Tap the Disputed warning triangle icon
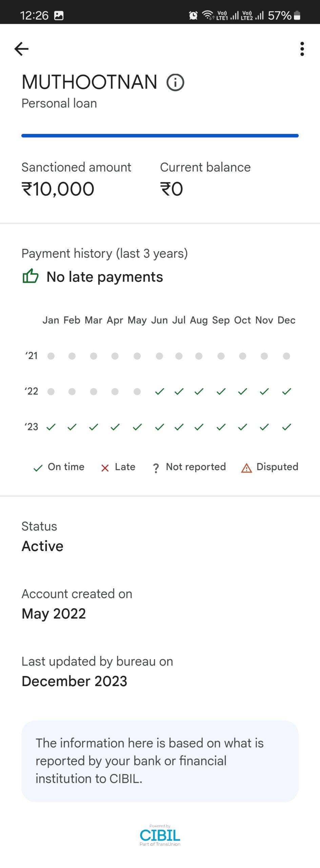Image resolution: width=320 pixels, height=868 pixels. pyautogui.click(x=246, y=468)
